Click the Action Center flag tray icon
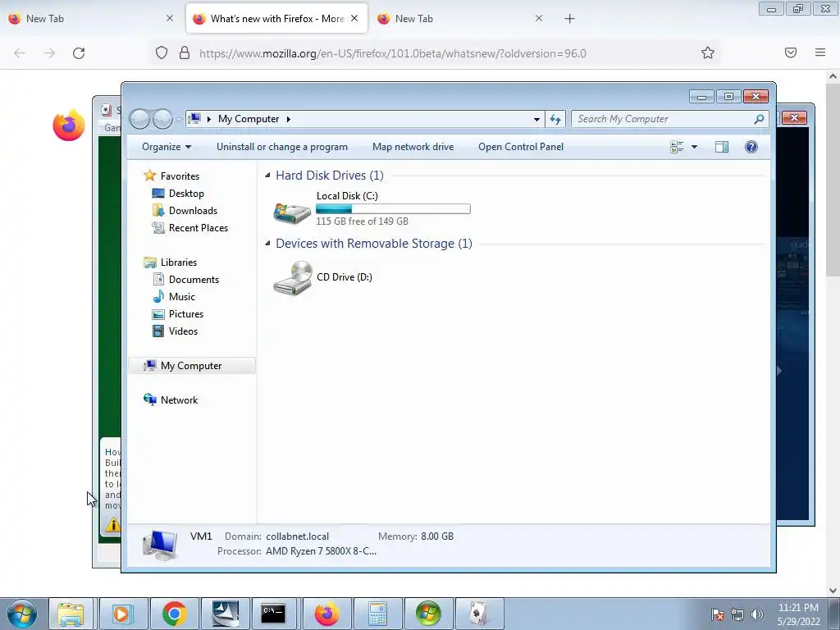The width and height of the screenshot is (840, 630). point(718,614)
